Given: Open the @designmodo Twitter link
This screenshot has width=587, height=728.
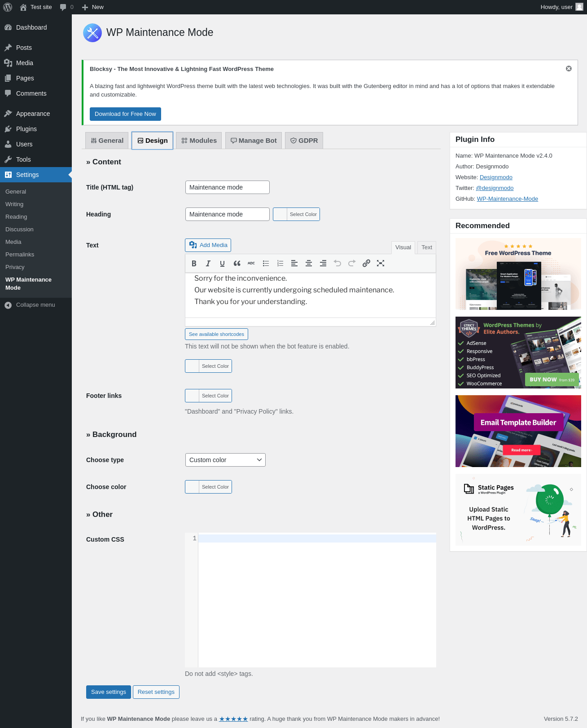Looking at the screenshot, I should pos(495,188).
